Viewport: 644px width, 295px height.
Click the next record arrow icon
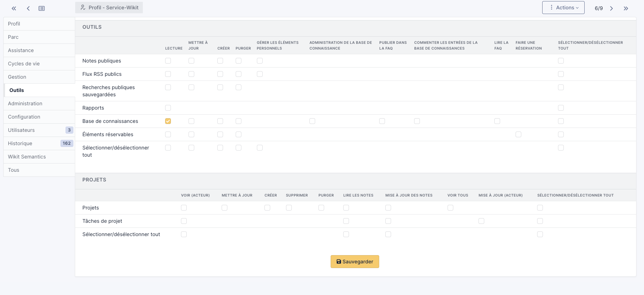(x=611, y=8)
